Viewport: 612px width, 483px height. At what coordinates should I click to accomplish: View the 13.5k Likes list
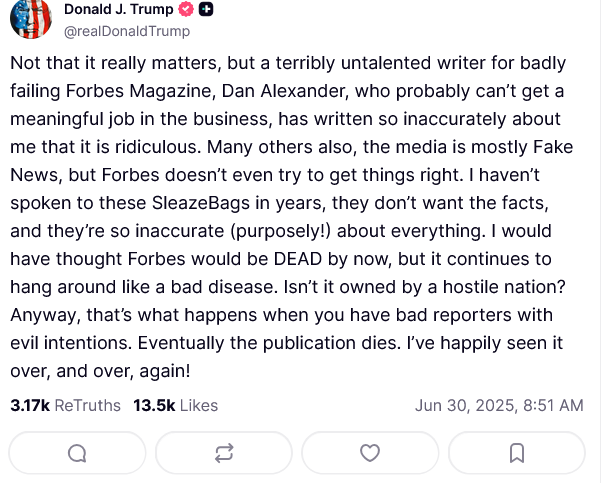coord(176,405)
